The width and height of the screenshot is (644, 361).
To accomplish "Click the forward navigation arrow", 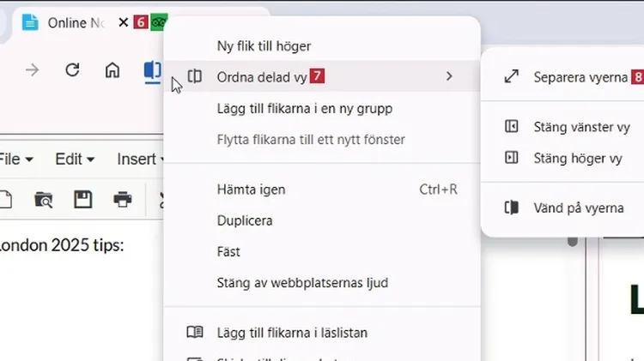I will [x=33, y=70].
